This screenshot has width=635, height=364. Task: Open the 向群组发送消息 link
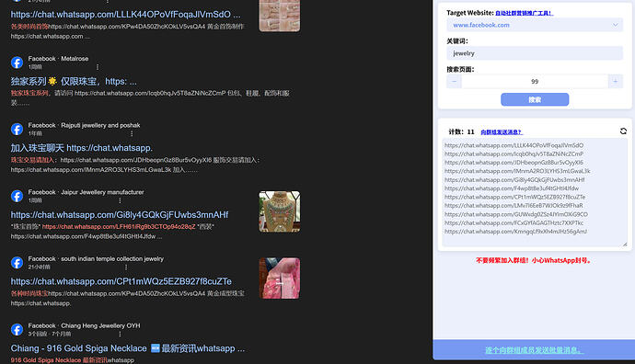click(x=502, y=131)
